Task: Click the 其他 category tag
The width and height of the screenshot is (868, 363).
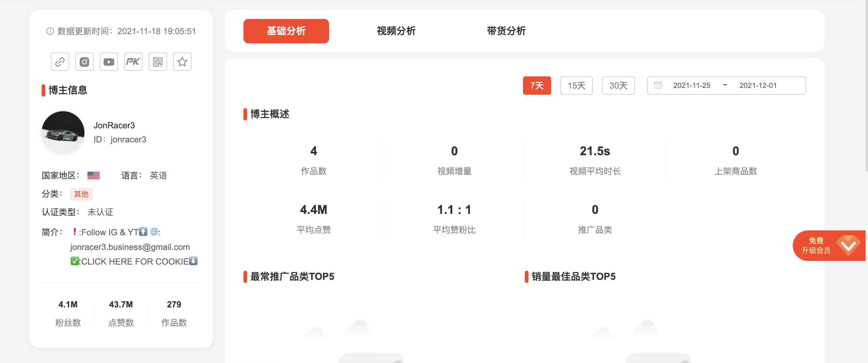Action: click(81, 194)
